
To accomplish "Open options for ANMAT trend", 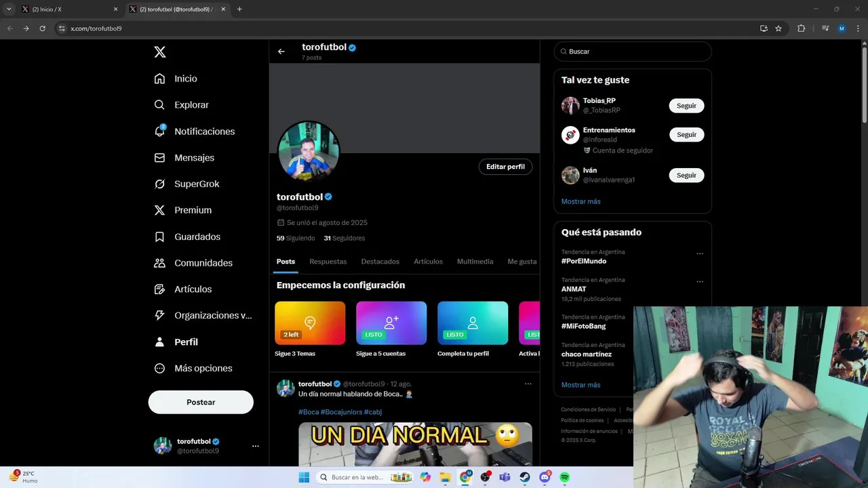I will [x=700, y=281].
